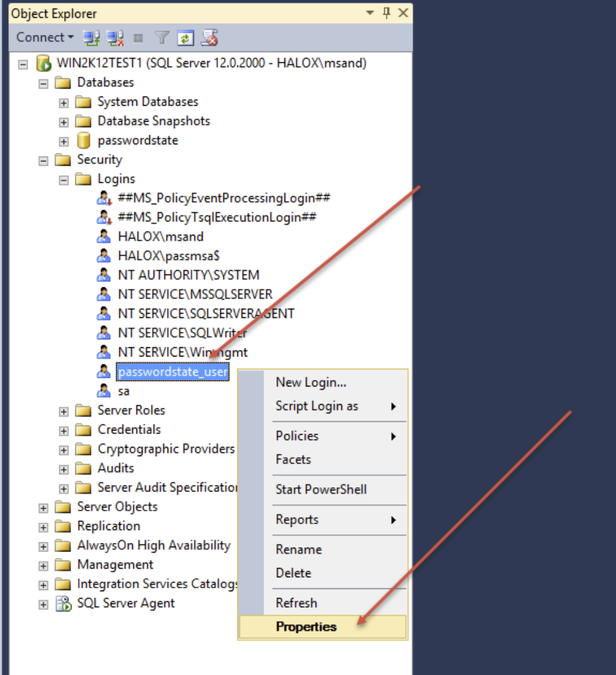Open Properties from context menu
Viewport: 616px width, 675px height.
click(x=323, y=627)
